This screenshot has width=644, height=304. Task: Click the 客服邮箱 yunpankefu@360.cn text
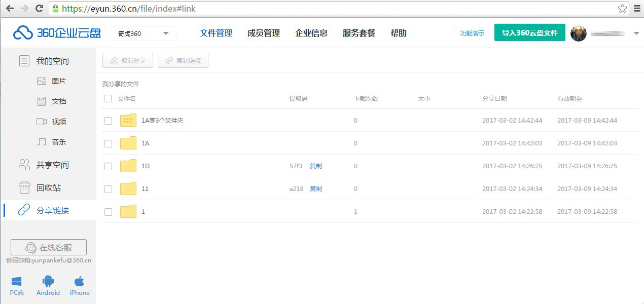coord(49,260)
